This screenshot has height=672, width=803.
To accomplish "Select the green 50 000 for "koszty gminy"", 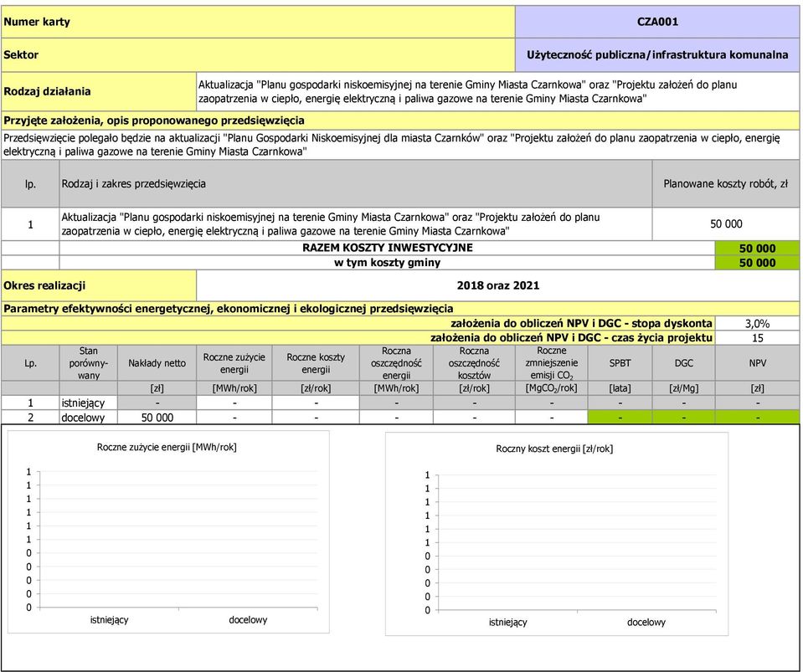I will tap(757, 263).
